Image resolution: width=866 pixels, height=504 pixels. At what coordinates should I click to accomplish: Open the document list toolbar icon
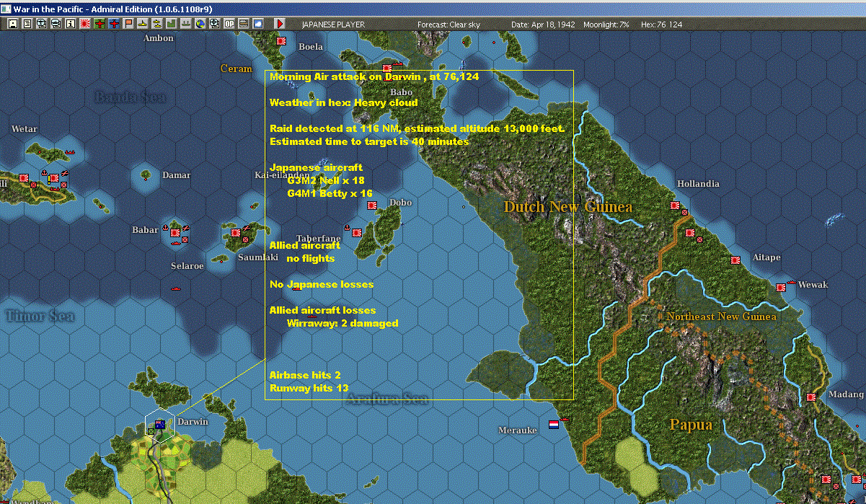tap(27, 24)
